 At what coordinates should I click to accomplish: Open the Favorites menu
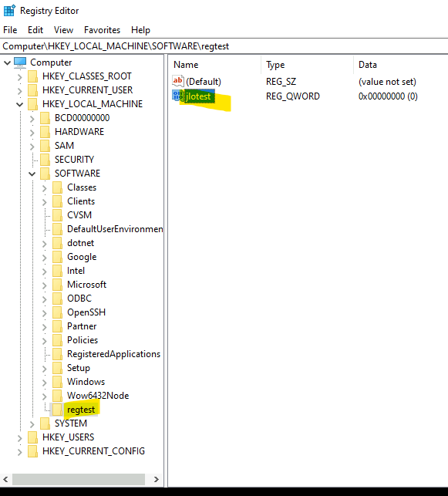102,30
